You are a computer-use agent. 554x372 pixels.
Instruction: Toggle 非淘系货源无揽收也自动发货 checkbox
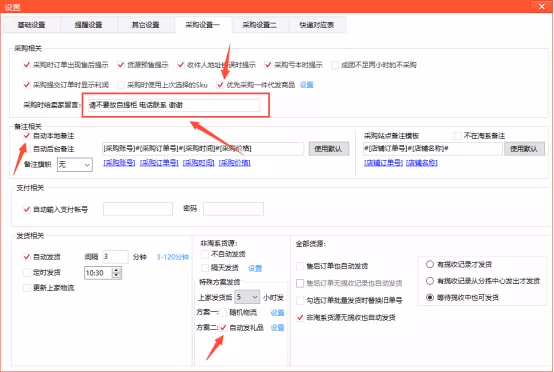tap(300, 318)
